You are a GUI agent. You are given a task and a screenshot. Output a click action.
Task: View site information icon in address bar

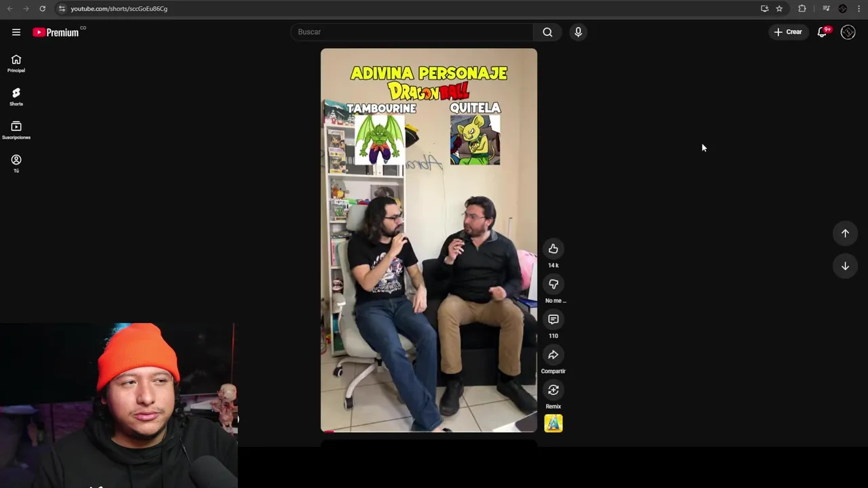pyautogui.click(x=62, y=8)
